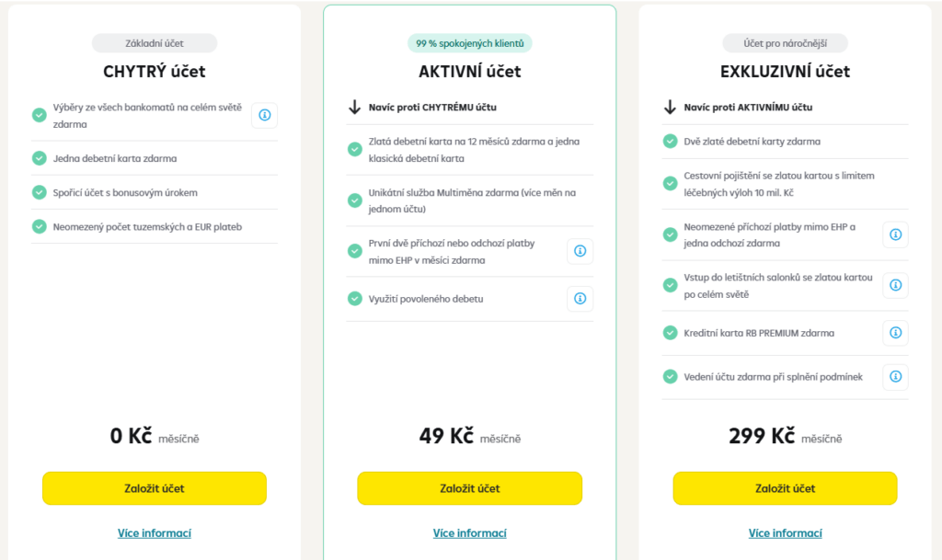
Task: Open info about airport lounge access benefit
Action: point(895,286)
